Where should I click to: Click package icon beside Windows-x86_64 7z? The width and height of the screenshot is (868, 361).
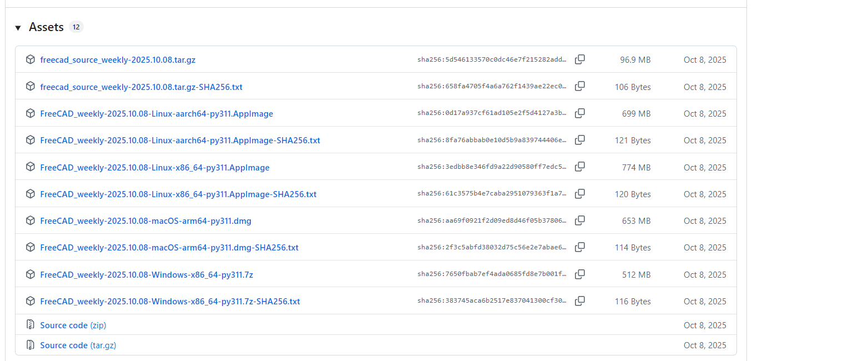coord(31,274)
